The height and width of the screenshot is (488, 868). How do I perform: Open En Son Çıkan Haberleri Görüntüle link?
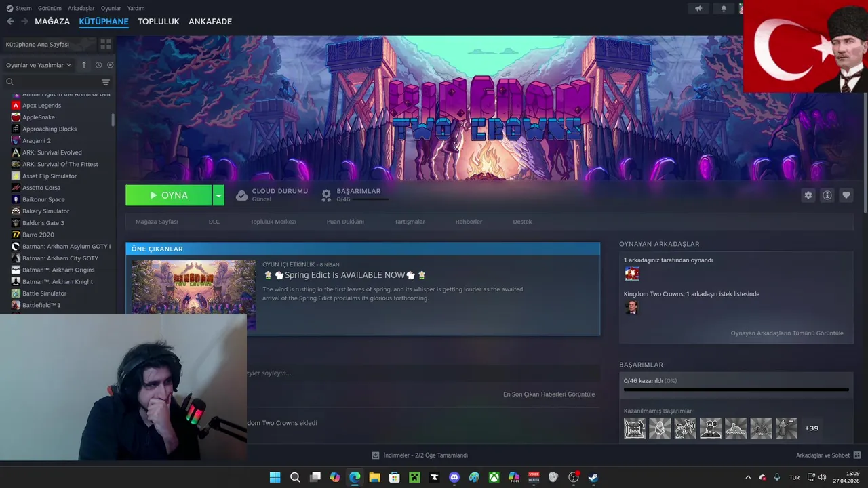549,394
